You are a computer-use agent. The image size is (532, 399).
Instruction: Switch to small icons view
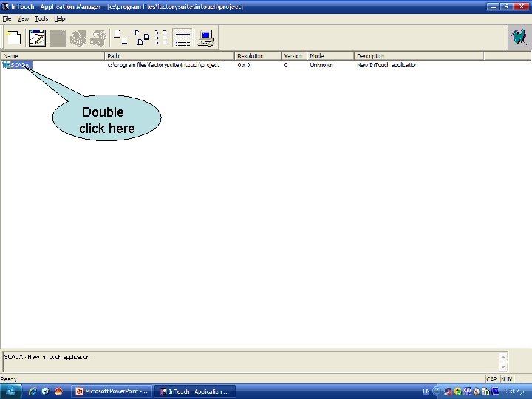pyautogui.click(x=142, y=38)
